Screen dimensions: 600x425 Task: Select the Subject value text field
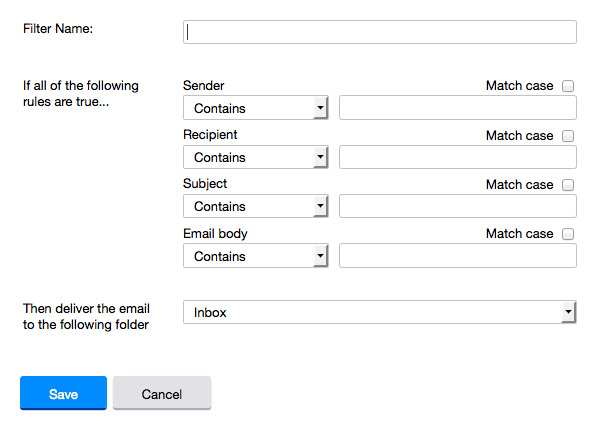[458, 206]
